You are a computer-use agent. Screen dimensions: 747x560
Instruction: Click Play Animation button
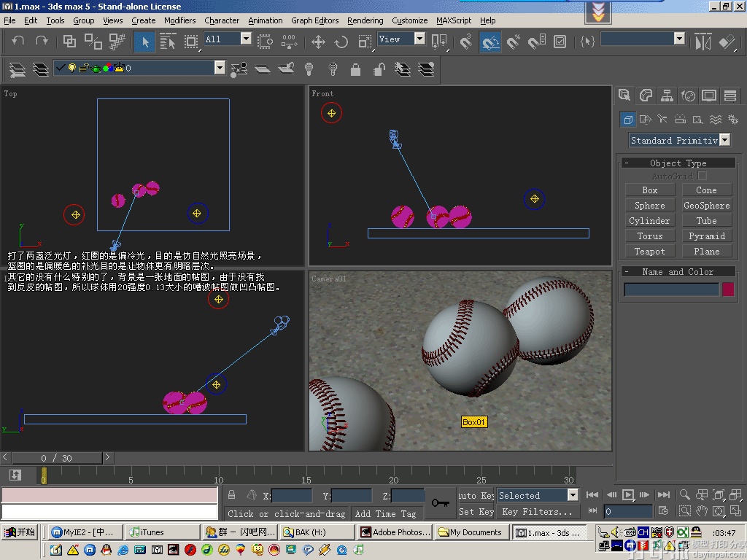point(628,495)
